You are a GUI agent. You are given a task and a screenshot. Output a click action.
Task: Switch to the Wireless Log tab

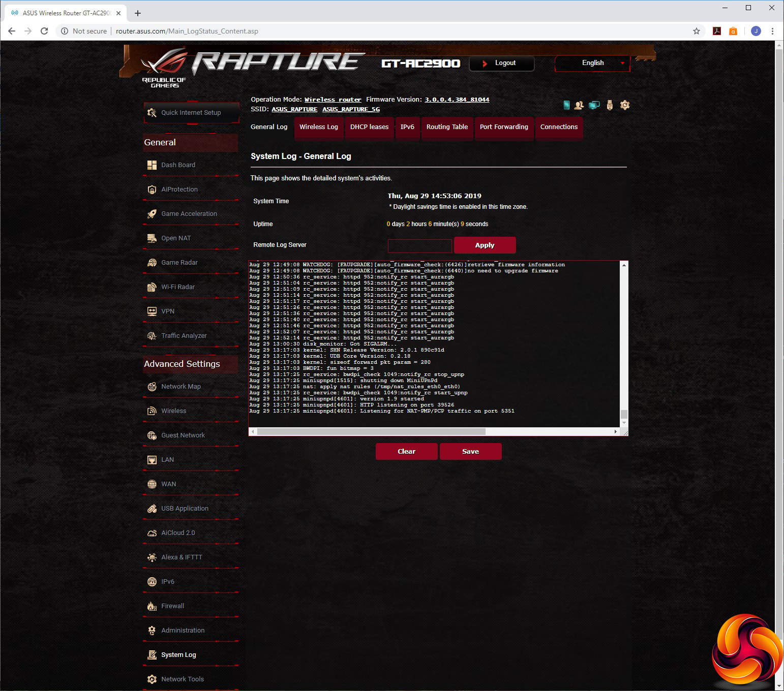click(319, 127)
